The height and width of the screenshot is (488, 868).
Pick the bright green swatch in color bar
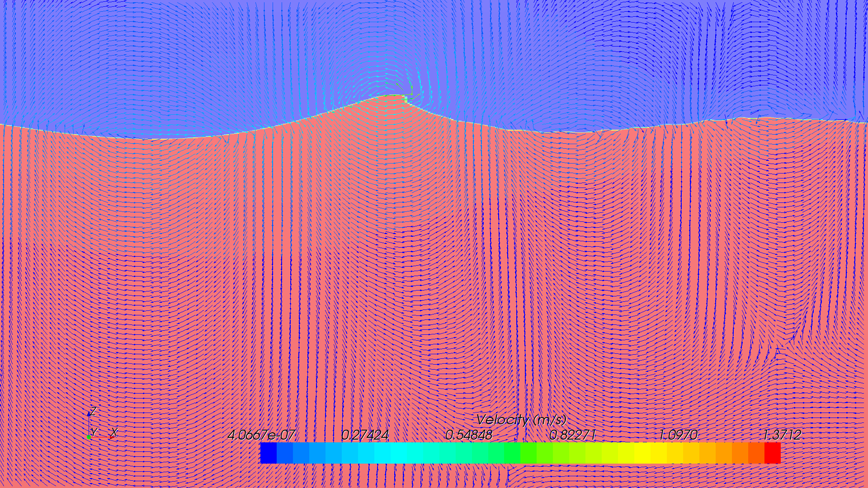pos(512,453)
